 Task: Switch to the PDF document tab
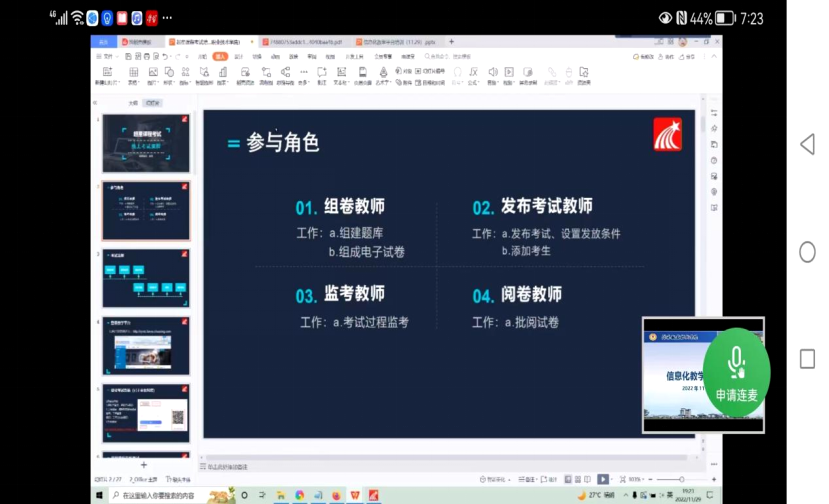click(305, 42)
